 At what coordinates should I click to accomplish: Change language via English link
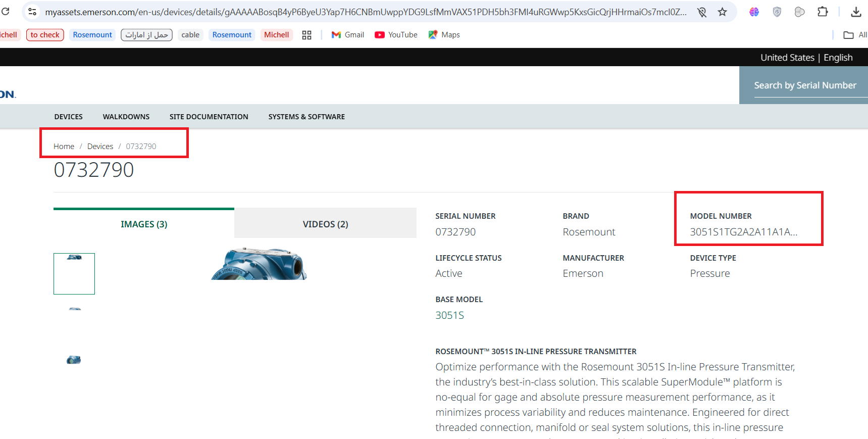click(x=838, y=58)
